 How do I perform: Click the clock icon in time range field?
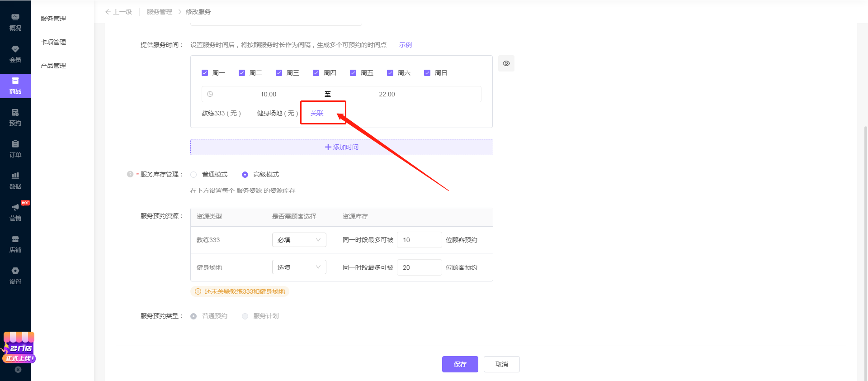(x=210, y=94)
